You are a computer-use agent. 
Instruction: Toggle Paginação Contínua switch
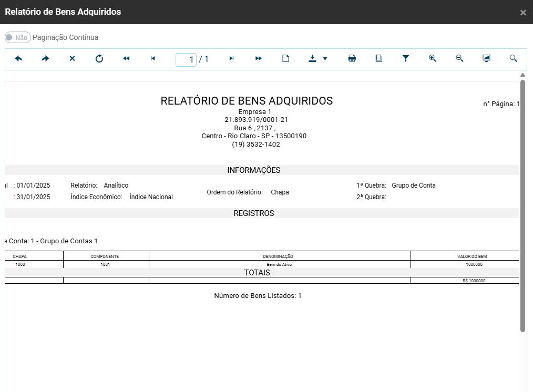pos(18,38)
